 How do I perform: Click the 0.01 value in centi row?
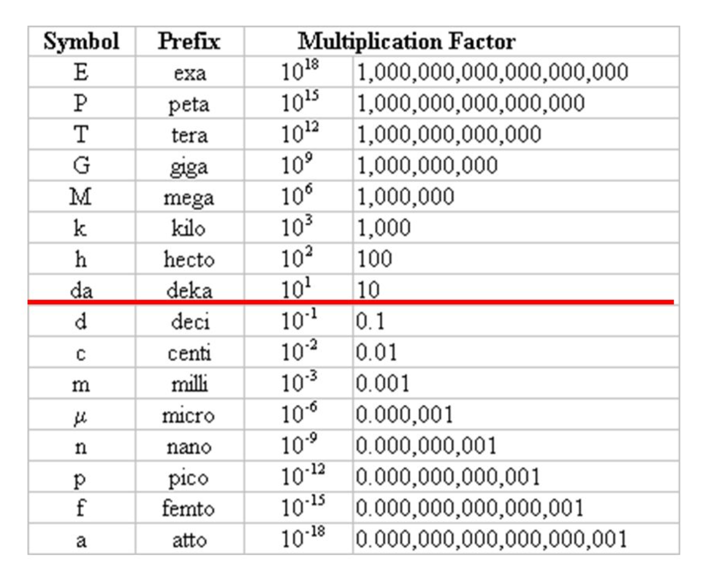376,352
